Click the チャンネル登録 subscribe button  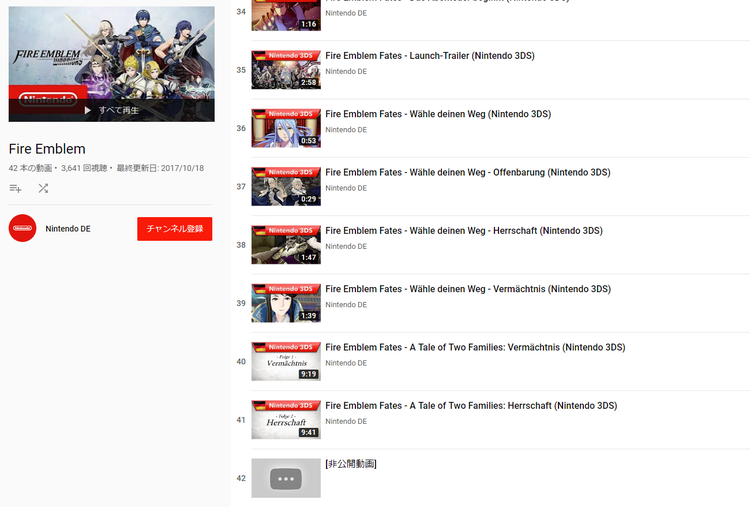click(175, 229)
